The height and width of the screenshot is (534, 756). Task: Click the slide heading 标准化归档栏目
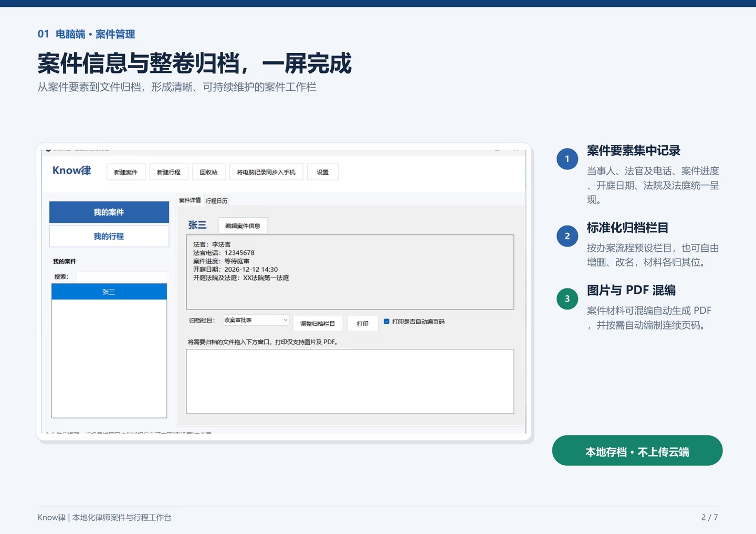click(x=628, y=228)
